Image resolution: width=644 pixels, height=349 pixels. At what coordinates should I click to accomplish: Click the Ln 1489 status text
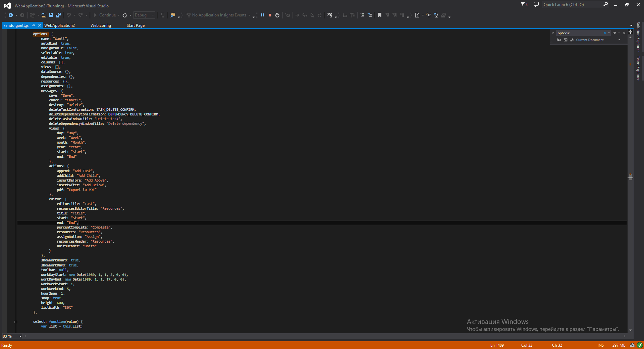click(497, 345)
